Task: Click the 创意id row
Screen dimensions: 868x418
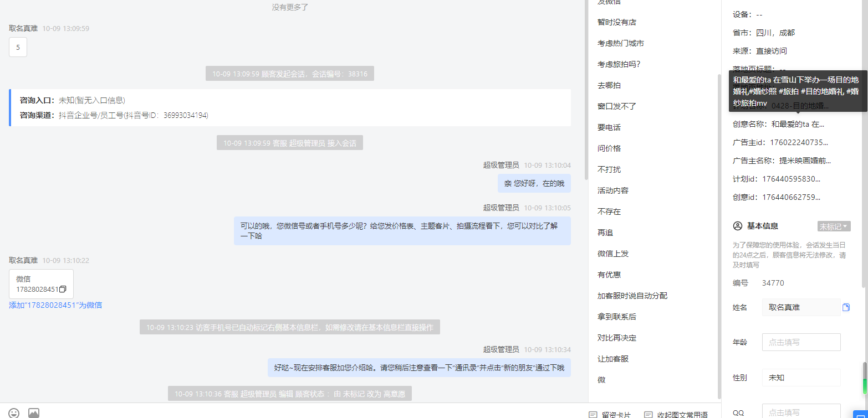Action: tap(777, 197)
